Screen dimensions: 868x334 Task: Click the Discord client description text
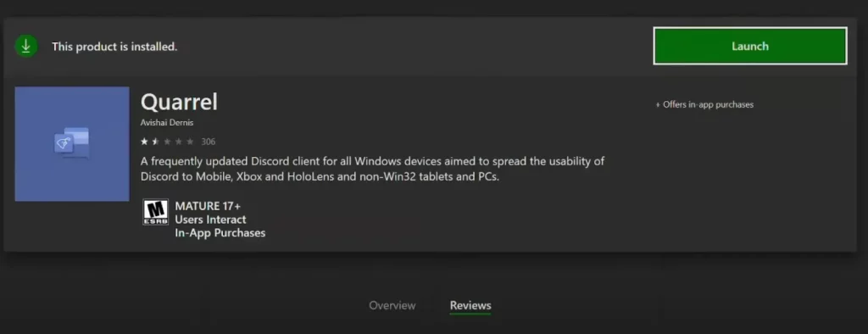pyautogui.click(x=373, y=170)
